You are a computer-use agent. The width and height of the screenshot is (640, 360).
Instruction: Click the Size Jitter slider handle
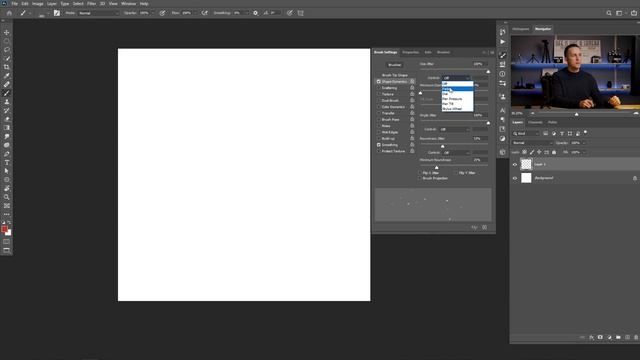click(488, 71)
